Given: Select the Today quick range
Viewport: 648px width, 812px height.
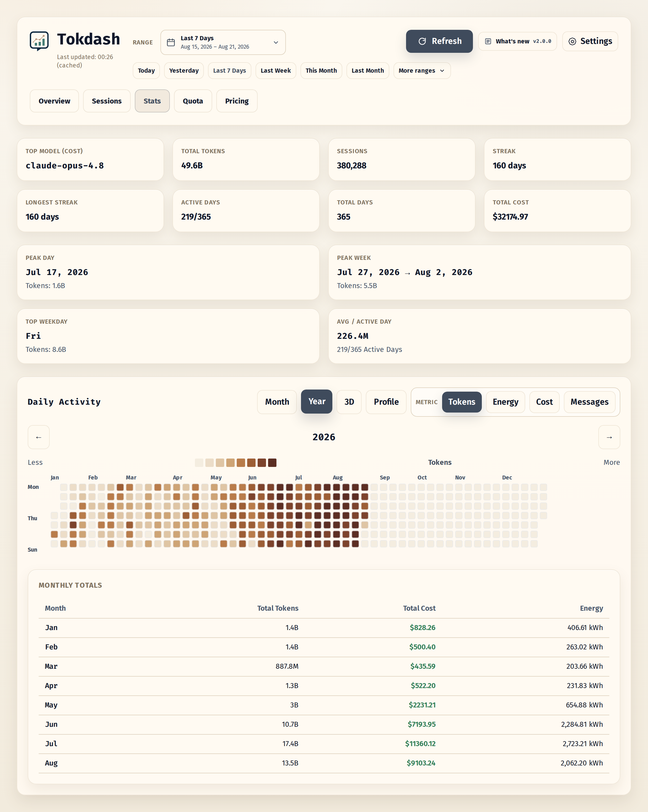Looking at the screenshot, I should (x=146, y=70).
